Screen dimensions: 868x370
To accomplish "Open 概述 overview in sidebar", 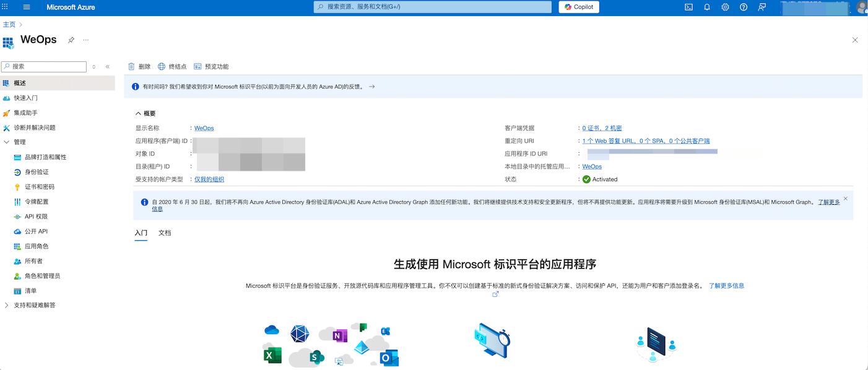I will (58, 83).
